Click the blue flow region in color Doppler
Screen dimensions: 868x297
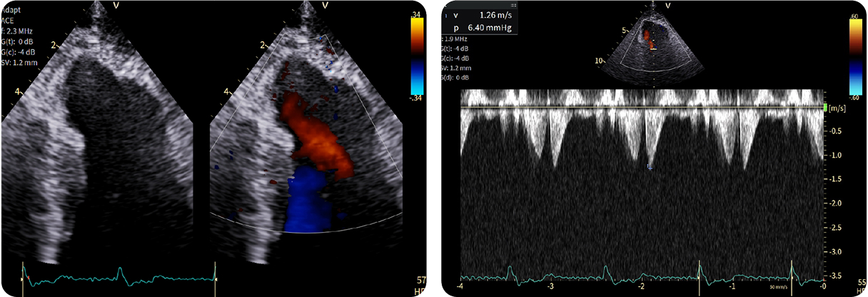tap(308, 200)
